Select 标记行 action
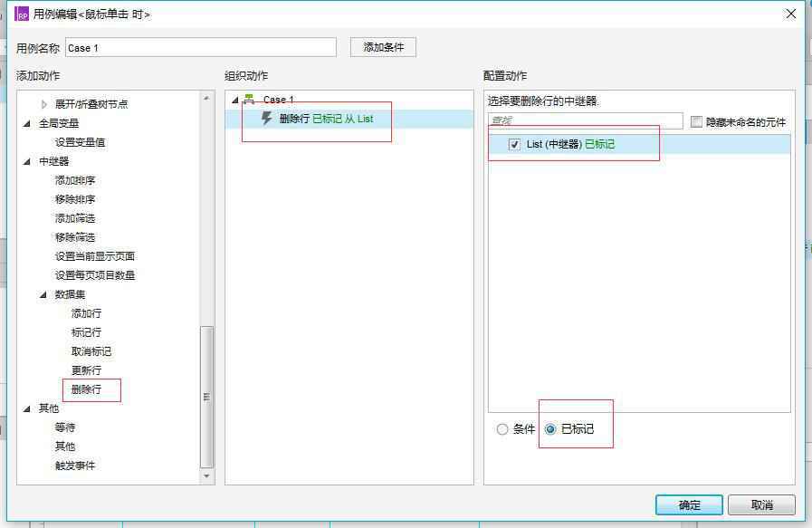This screenshot has width=812, height=528. click(86, 332)
